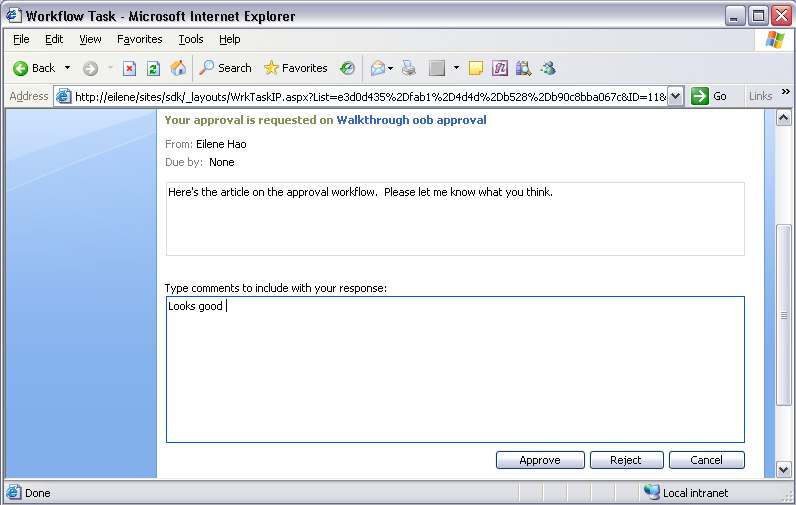Open the History icon

tap(347, 68)
